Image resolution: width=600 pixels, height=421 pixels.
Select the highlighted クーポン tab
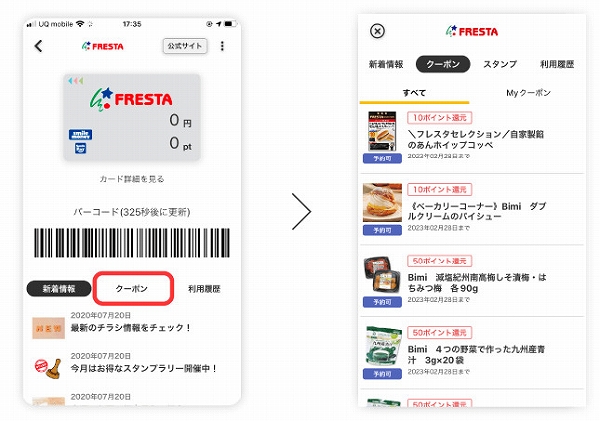134,289
